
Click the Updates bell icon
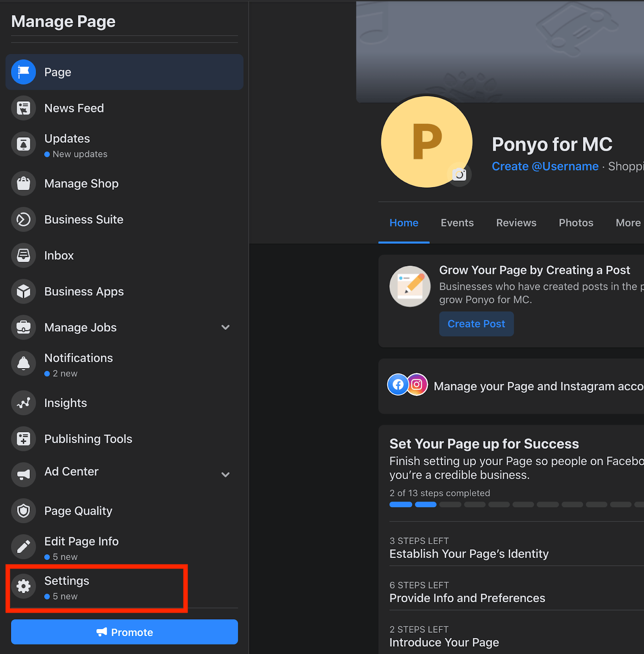click(23, 144)
